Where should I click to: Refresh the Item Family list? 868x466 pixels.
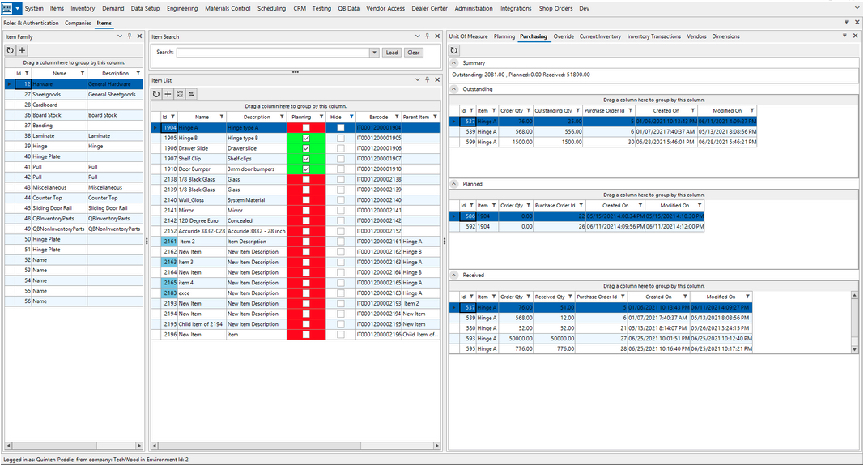pos(10,50)
